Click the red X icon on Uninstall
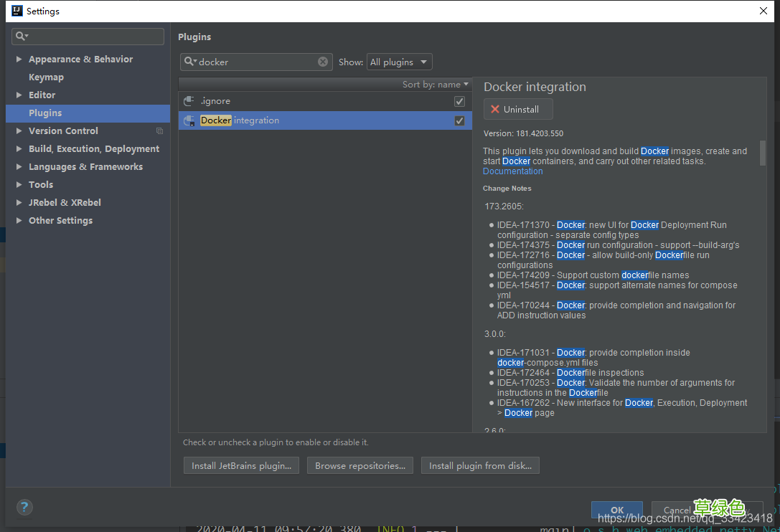Screen dimensions: 780x532 pyautogui.click(x=495, y=110)
